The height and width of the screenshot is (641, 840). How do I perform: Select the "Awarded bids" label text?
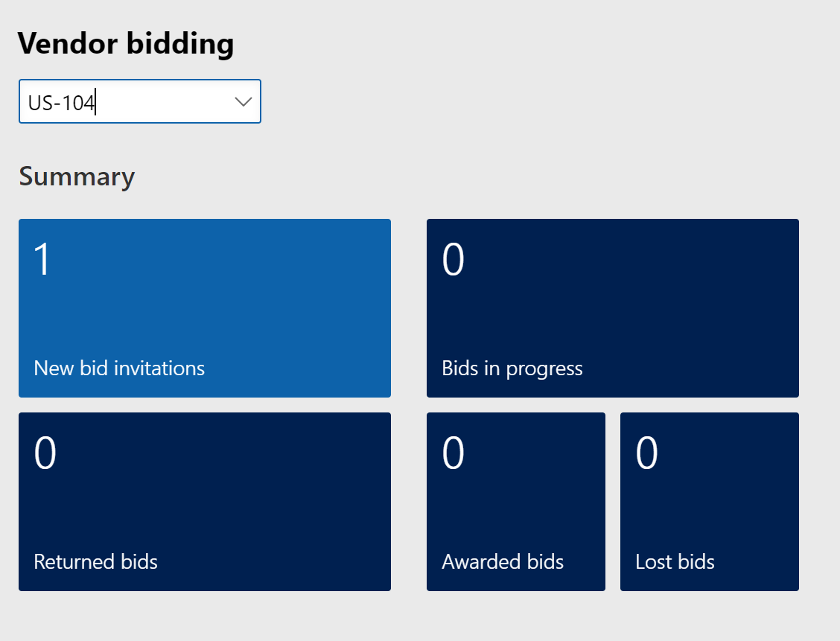pos(503,561)
